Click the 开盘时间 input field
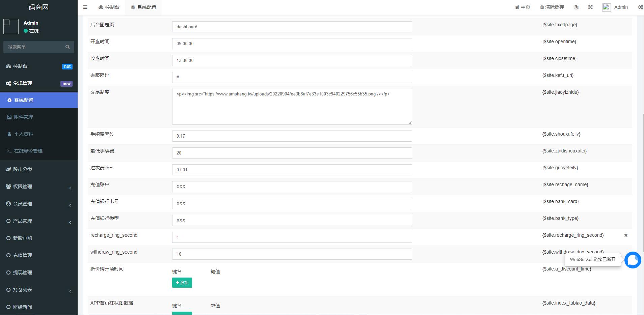 (x=292, y=44)
